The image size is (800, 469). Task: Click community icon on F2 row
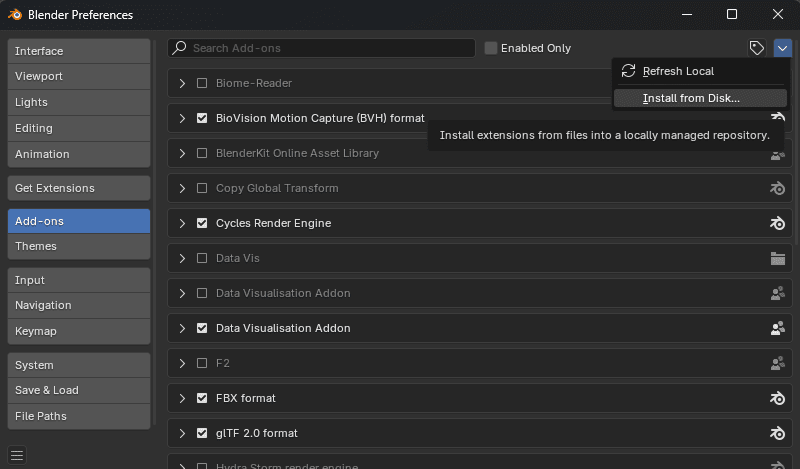(x=778, y=363)
